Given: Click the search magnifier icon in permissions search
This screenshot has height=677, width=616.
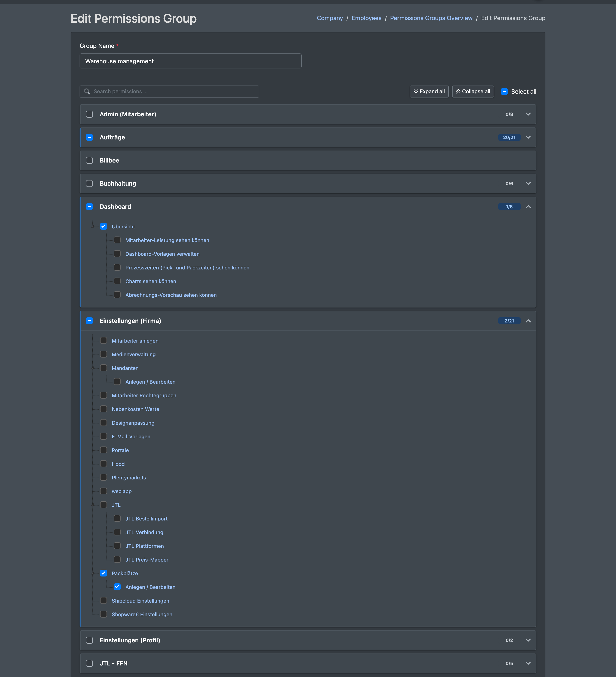Looking at the screenshot, I should [x=87, y=91].
